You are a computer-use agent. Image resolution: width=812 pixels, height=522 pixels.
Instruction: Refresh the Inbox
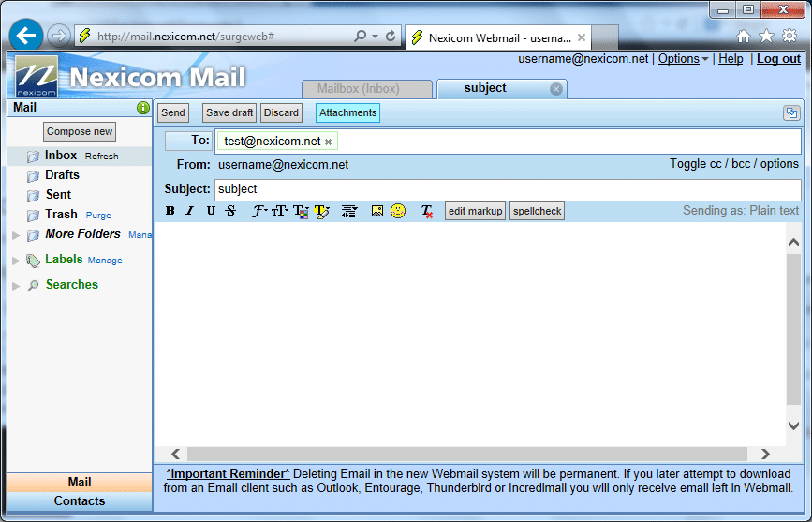tap(101, 157)
